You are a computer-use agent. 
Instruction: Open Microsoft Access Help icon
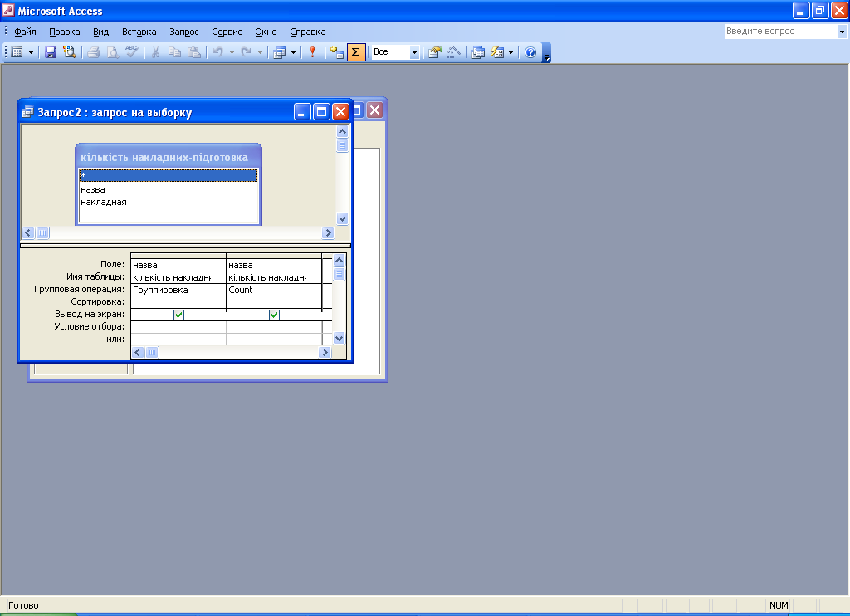[x=530, y=52]
